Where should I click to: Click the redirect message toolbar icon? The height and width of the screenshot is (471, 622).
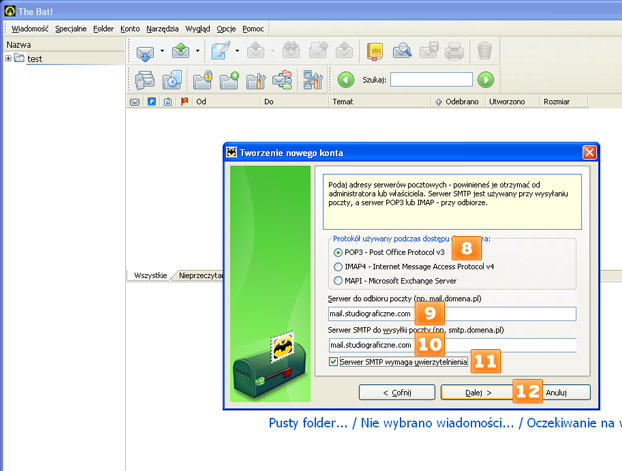[x=344, y=51]
